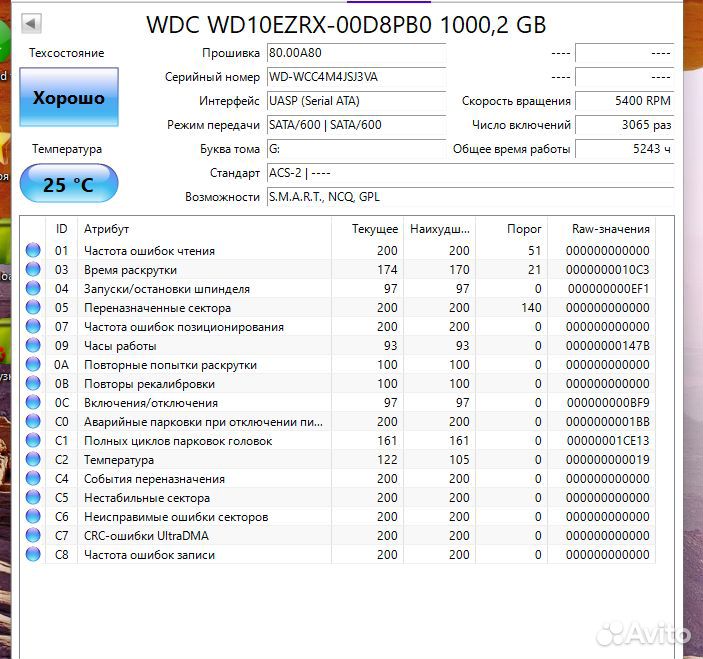703x659 pixels.
Task: Select the Частота ошибок записи attribute name
Action: [149, 555]
